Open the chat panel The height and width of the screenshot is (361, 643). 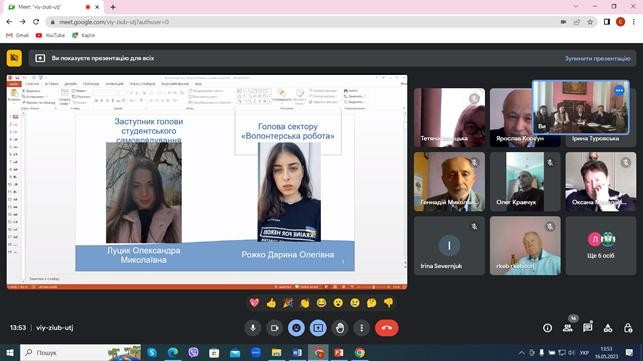(588, 328)
